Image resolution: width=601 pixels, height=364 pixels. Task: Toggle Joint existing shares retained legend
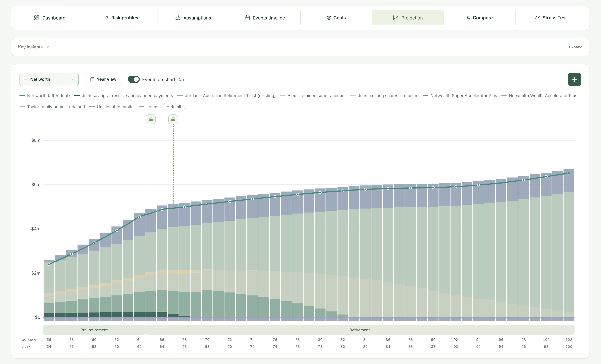click(384, 96)
